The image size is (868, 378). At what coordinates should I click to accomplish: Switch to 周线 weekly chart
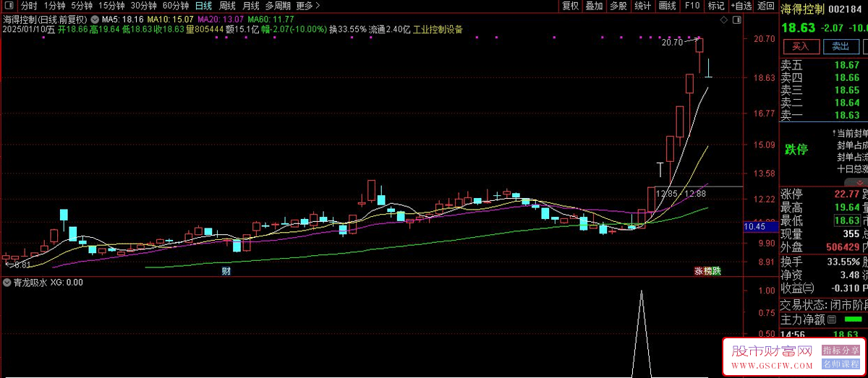click(x=227, y=6)
